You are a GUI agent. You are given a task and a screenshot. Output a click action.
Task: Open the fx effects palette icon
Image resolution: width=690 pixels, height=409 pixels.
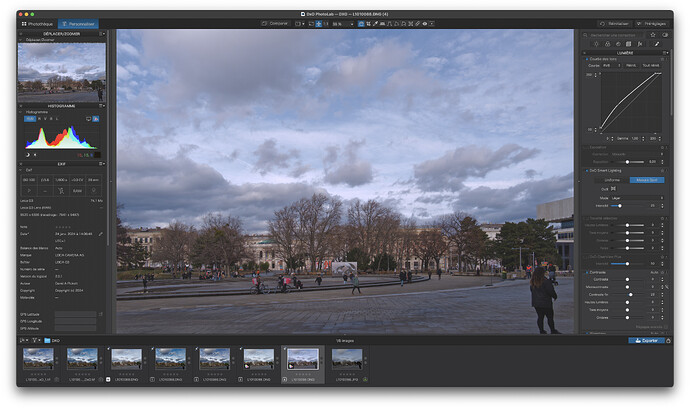(640, 44)
